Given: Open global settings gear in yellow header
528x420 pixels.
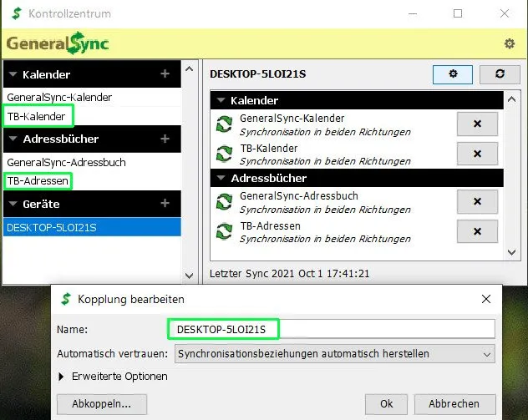Looking at the screenshot, I should [509, 43].
